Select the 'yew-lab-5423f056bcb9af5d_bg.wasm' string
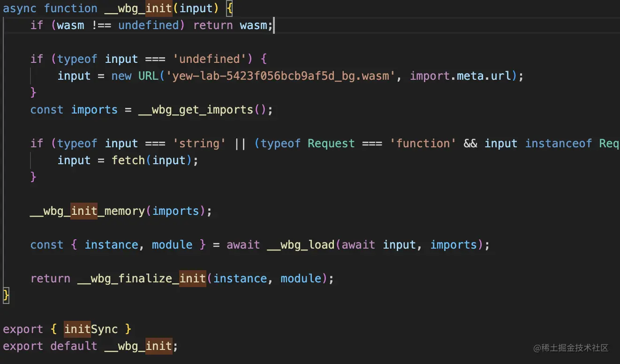620x364 pixels. pos(281,76)
